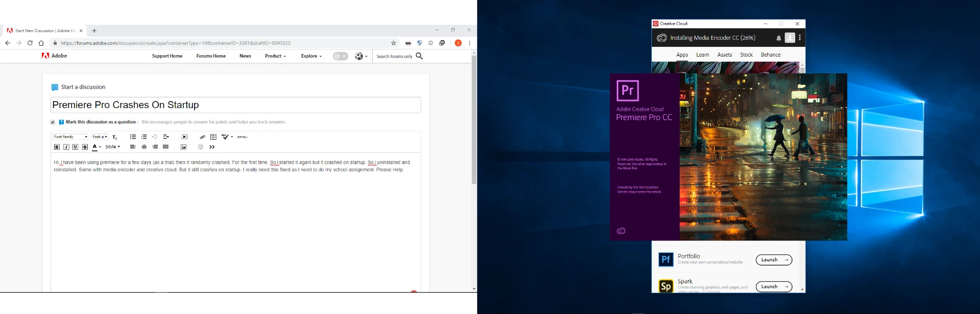Screen dimensions: 980x314
Task: Click the Adobe logo link
Action: pos(54,56)
